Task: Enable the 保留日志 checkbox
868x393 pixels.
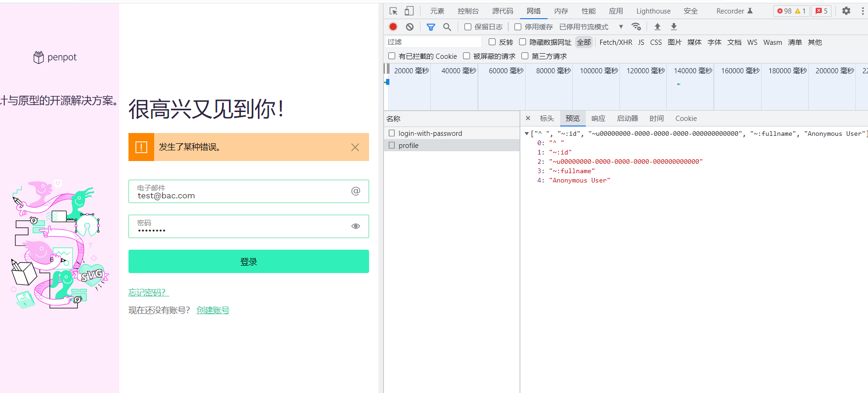Action: click(x=468, y=27)
